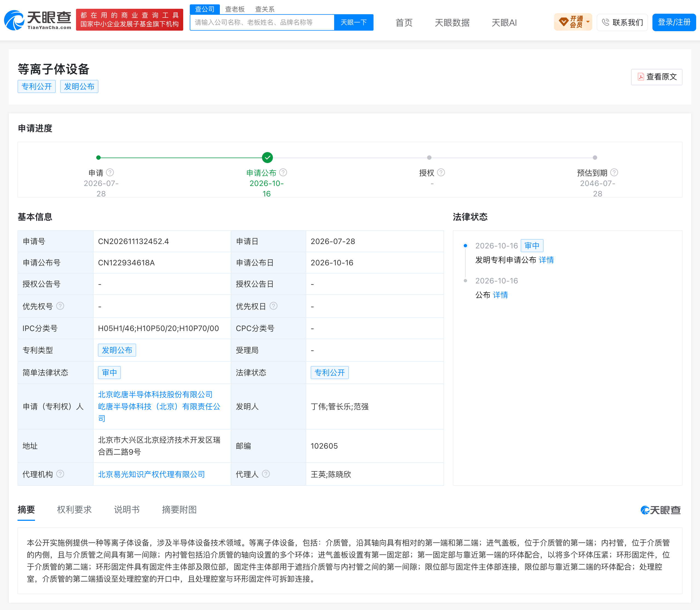The height and width of the screenshot is (610, 700).
Task: Click the green 申请公布 checkmark on the progress timeline
Action: click(267, 158)
